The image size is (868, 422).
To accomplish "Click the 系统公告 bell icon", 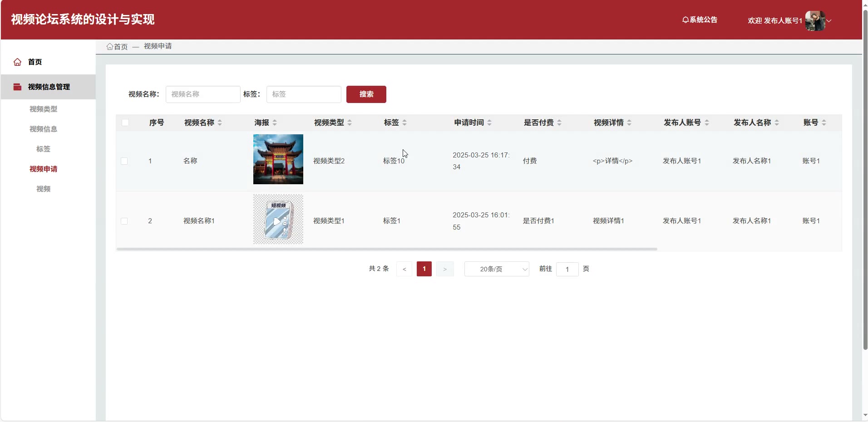I will pyautogui.click(x=686, y=20).
